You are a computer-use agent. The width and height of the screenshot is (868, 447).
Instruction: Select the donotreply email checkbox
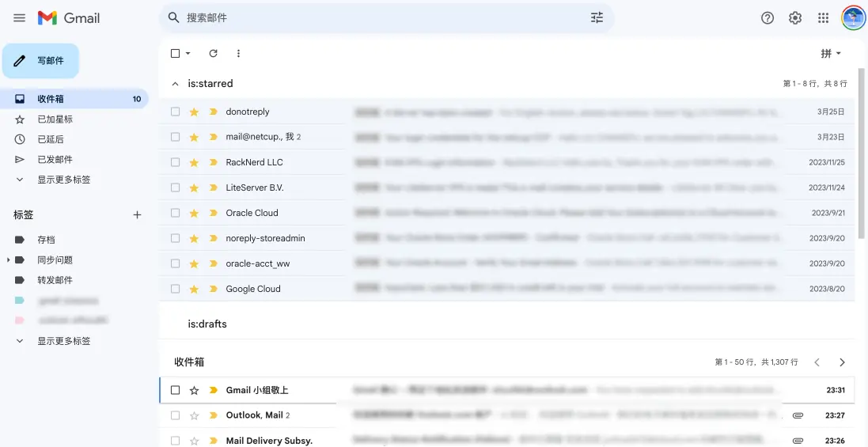click(x=176, y=112)
